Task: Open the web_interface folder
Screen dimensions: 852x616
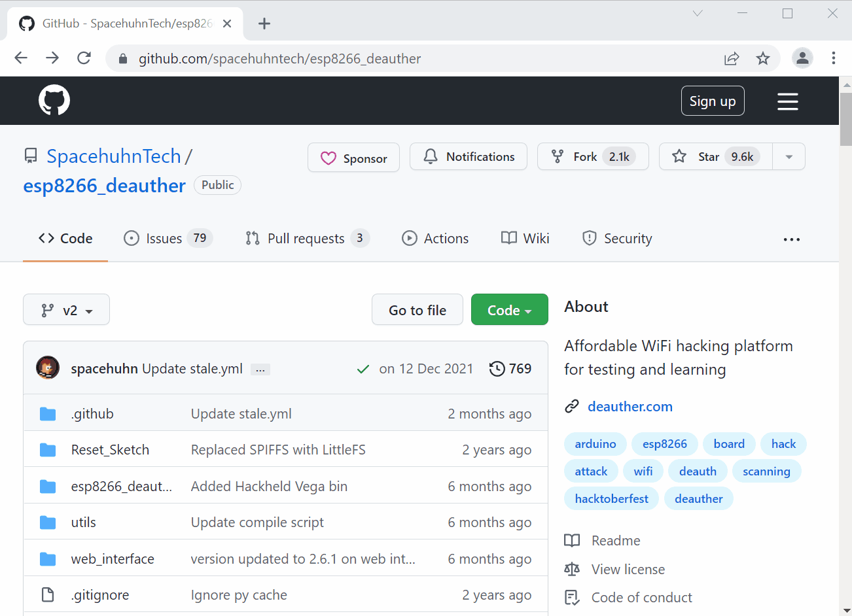Action: click(x=113, y=559)
